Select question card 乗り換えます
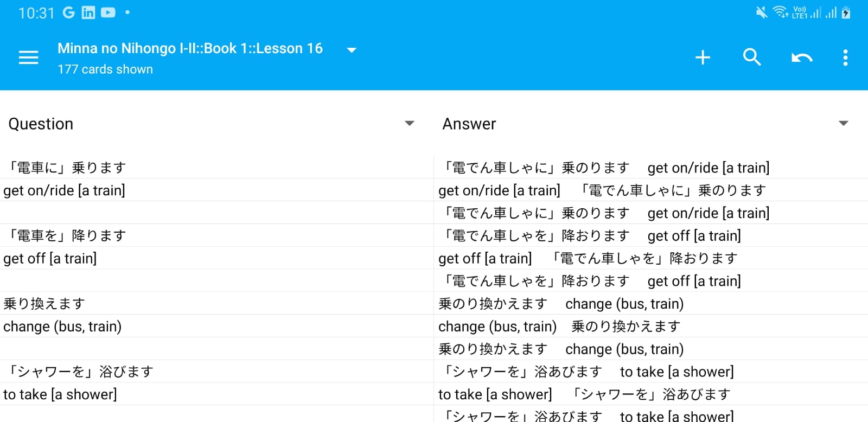 (x=216, y=304)
